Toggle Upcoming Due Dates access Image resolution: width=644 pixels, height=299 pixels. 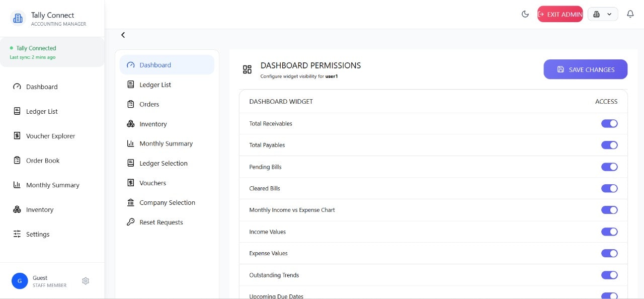(x=609, y=296)
